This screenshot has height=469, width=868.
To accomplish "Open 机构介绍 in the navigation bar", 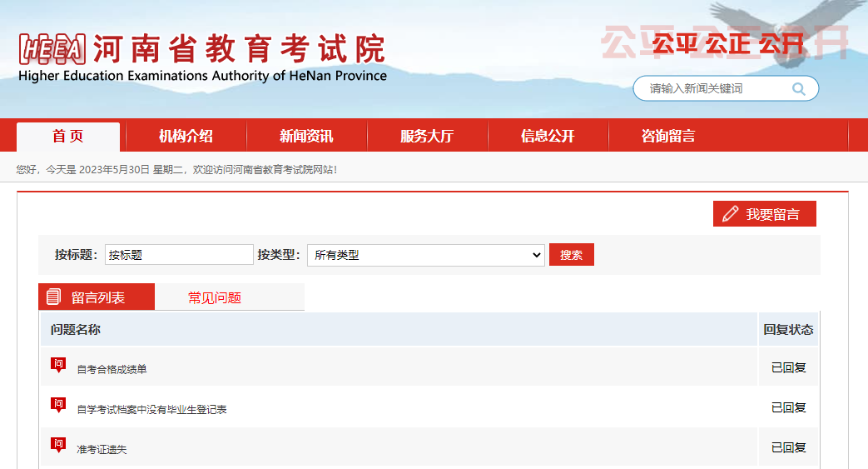I will tap(186, 137).
